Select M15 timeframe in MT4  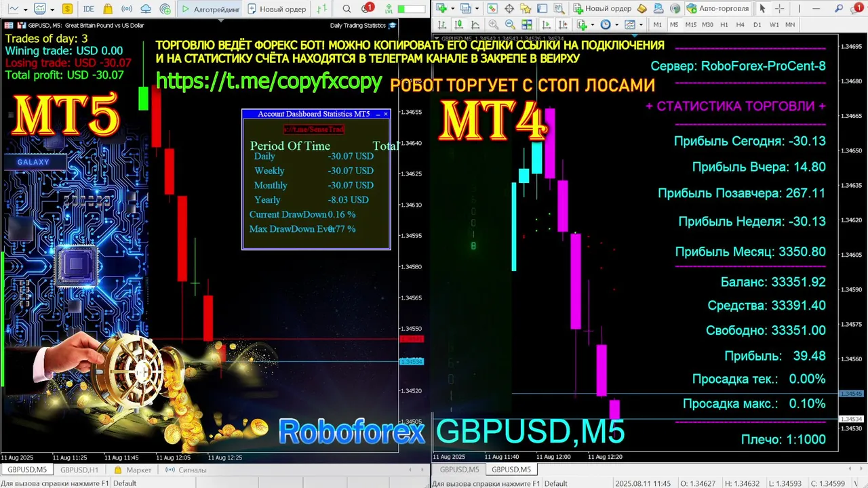click(691, 24)
